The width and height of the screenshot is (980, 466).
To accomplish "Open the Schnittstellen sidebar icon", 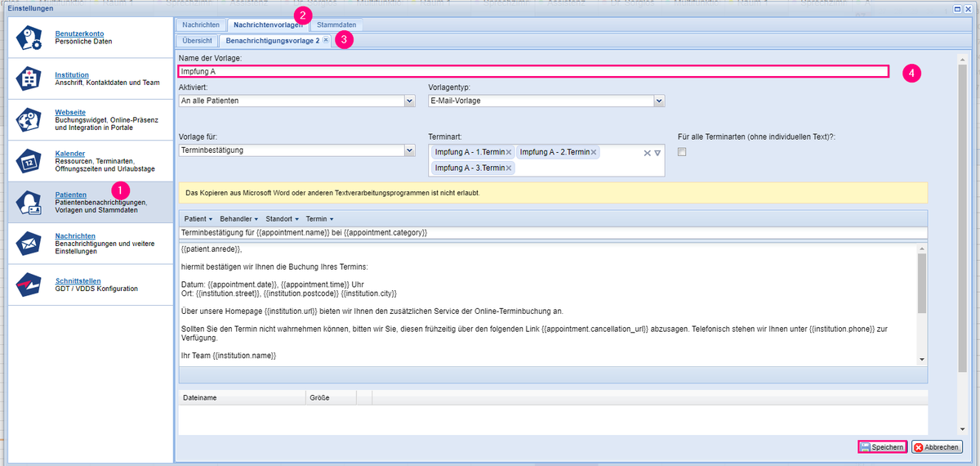I will [32, 284].
